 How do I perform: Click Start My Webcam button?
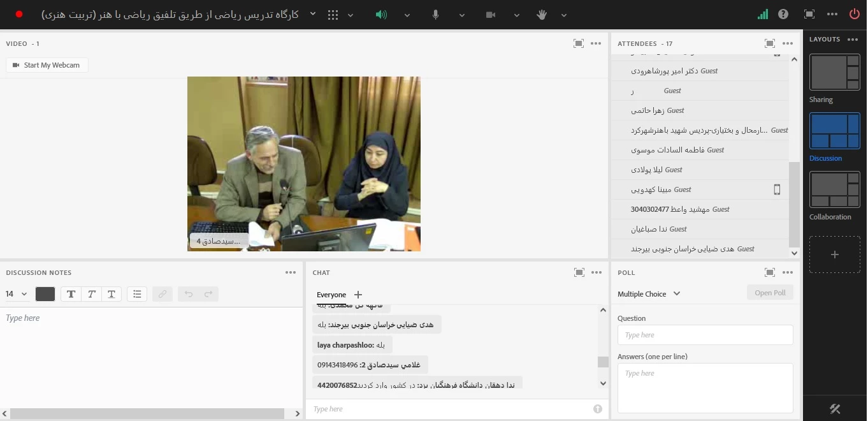click(x=47, y=65)
